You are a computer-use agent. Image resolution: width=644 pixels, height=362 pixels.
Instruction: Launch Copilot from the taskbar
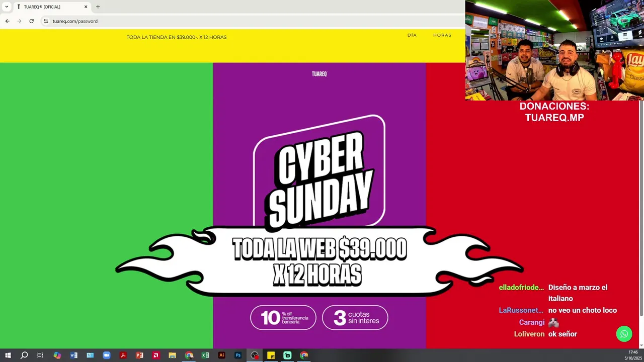57,355
